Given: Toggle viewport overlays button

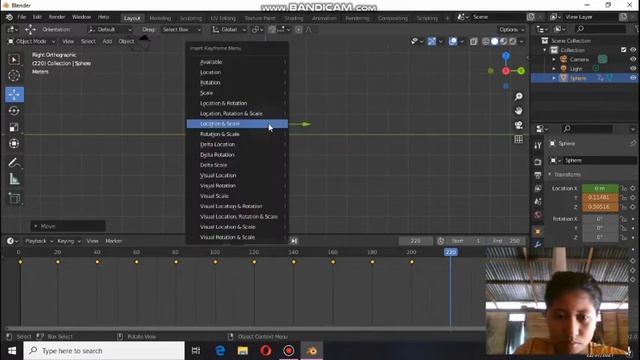Looking at the screenshot, I should (x=453, y=41).
